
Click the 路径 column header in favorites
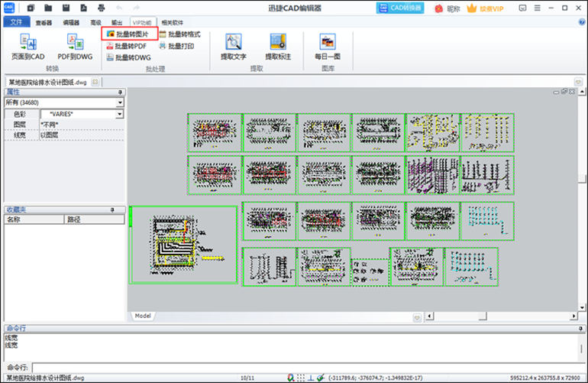point(95,219)
